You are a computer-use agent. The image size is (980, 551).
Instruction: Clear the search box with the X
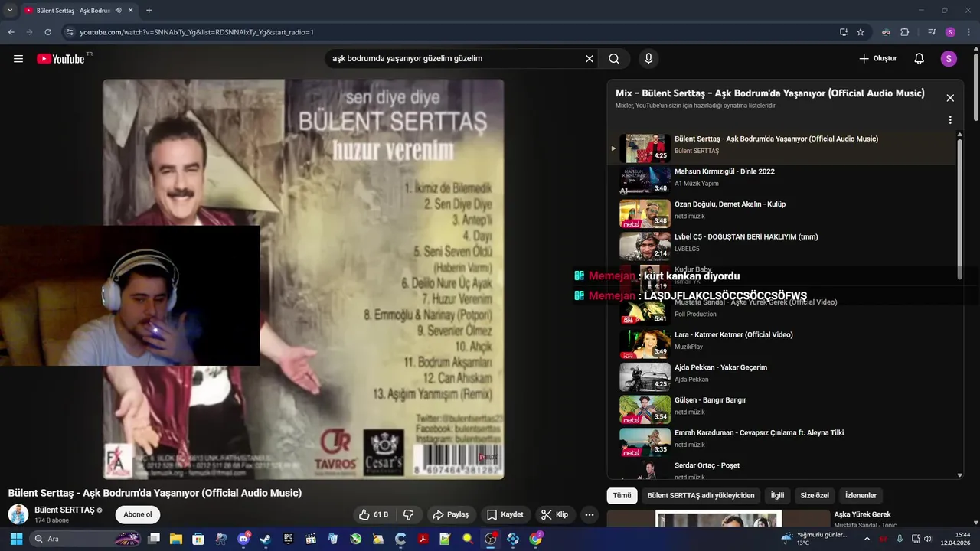590,59
